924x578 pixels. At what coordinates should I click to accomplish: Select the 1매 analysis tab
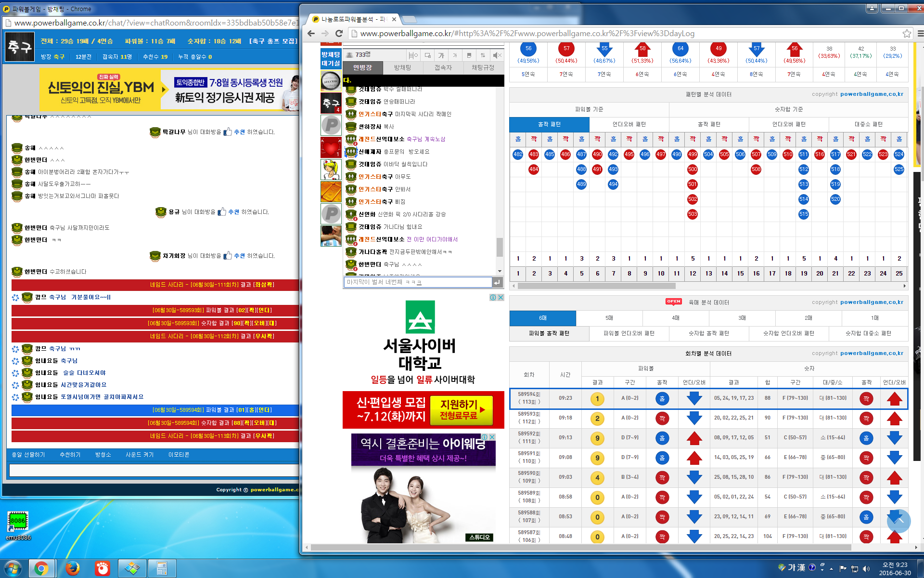tap(875, 318)
